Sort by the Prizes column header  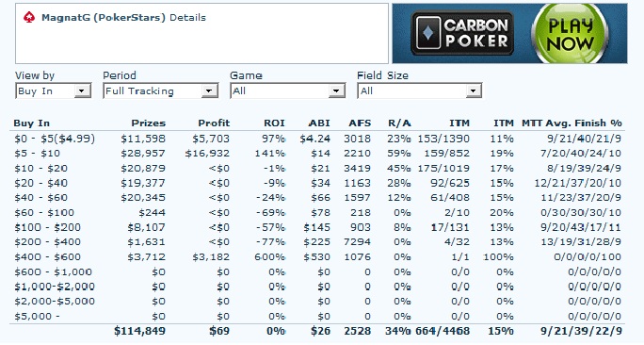coord(148,123)
